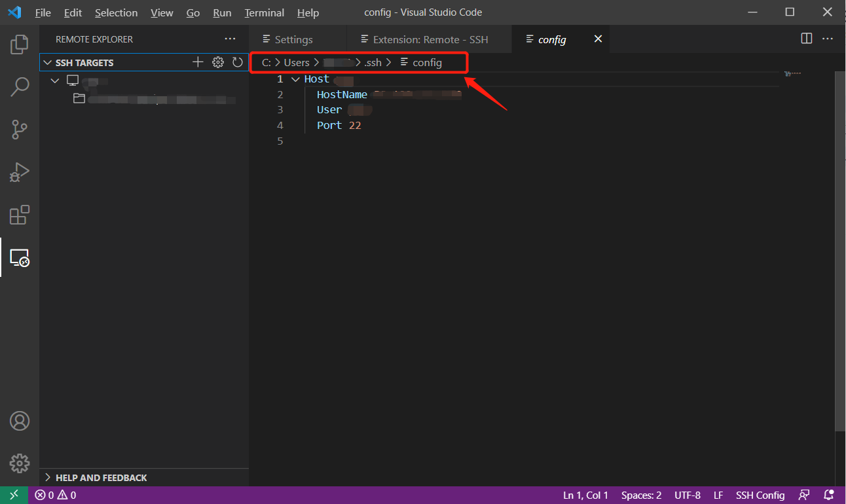Add a new SSH target with plus icon

click(x=198, y=62)
